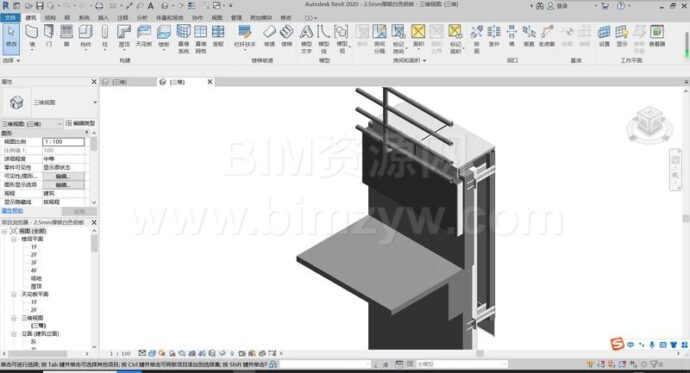Select the Wall (墙) tool
Image resolution: width=690 pixels, height=373 pixels.
[x=31, y=36]
